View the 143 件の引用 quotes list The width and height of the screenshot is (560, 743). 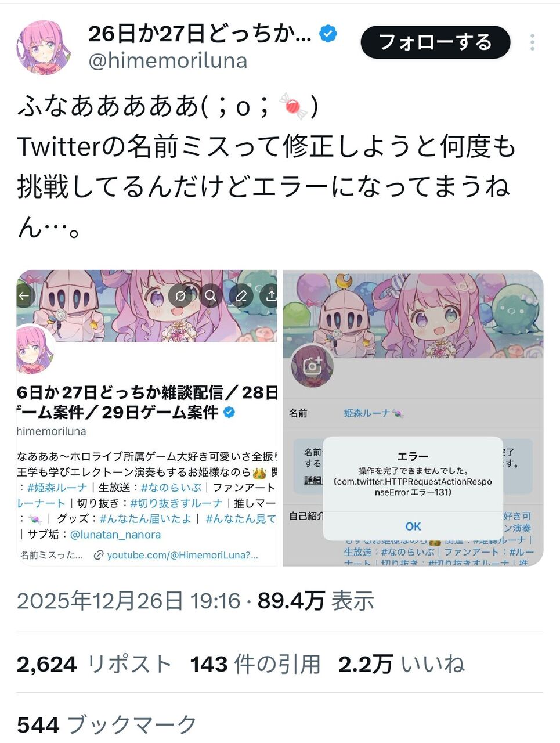point(255,664)
